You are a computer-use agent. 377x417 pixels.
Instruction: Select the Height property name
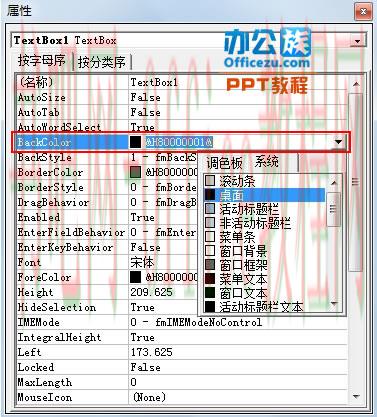coord(72,292)
